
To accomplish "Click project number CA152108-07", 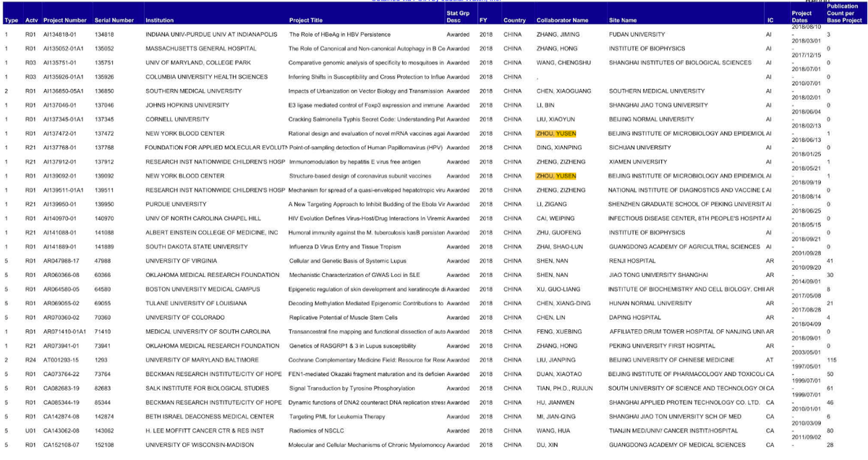I will pyautogui.click(x=64, y=445).
